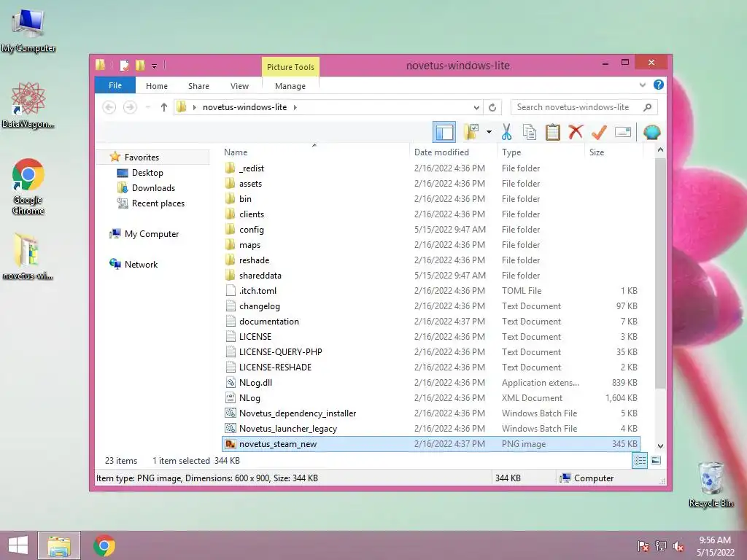Click the Recycle Bin desktop icon
Viewport: 747px width, 560px height.
711,484
